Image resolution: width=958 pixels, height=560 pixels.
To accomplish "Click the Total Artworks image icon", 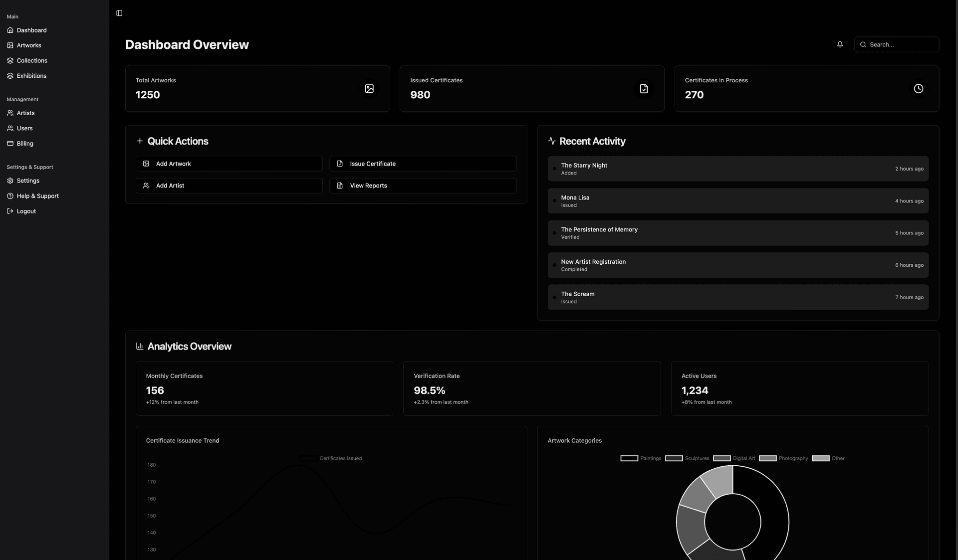I will (x=369, y=89).
